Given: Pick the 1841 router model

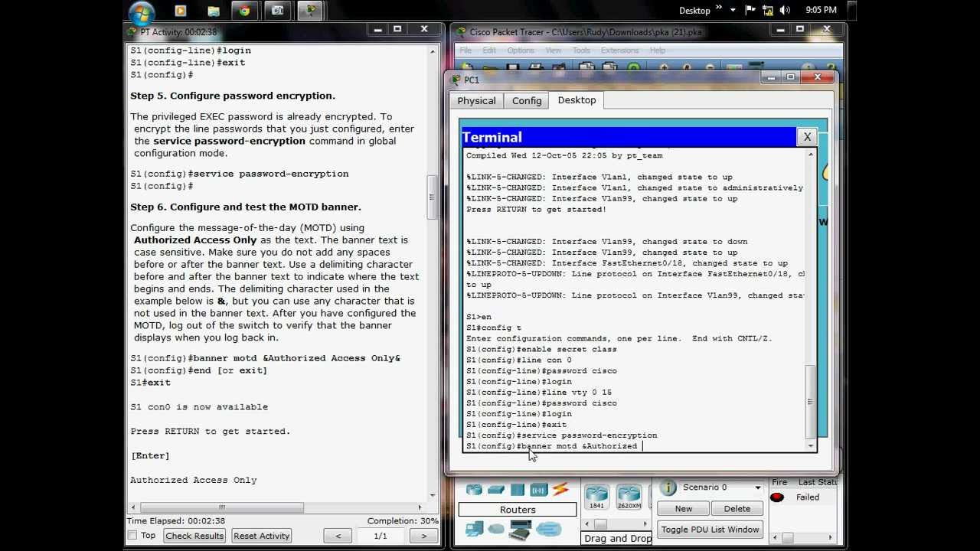Looking at the screenshot, I should 596,497.
